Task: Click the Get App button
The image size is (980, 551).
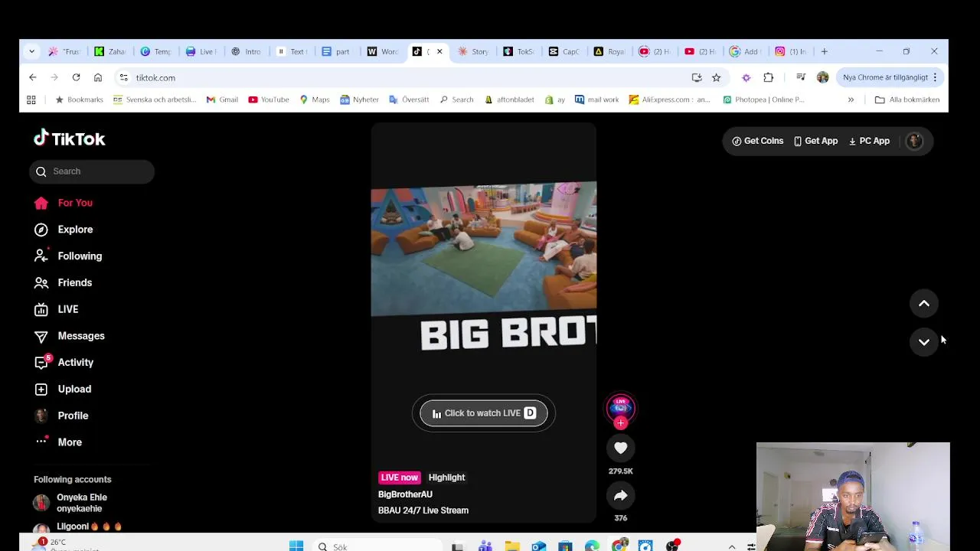Action: pos(815,141)
